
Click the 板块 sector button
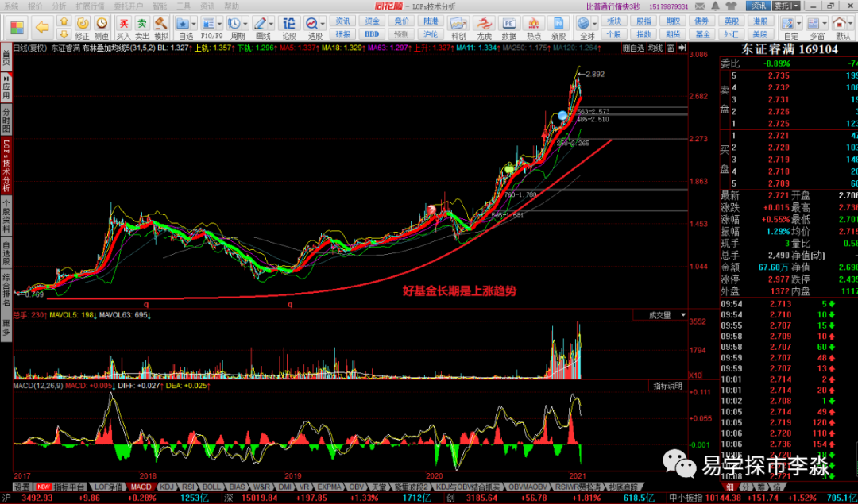click(614, 21)
